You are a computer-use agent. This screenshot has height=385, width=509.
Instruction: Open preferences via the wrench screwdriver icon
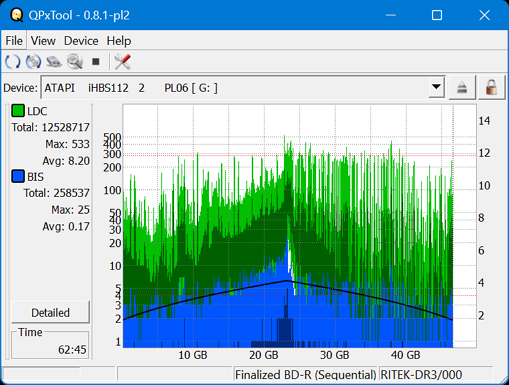(x=122, y=62)
